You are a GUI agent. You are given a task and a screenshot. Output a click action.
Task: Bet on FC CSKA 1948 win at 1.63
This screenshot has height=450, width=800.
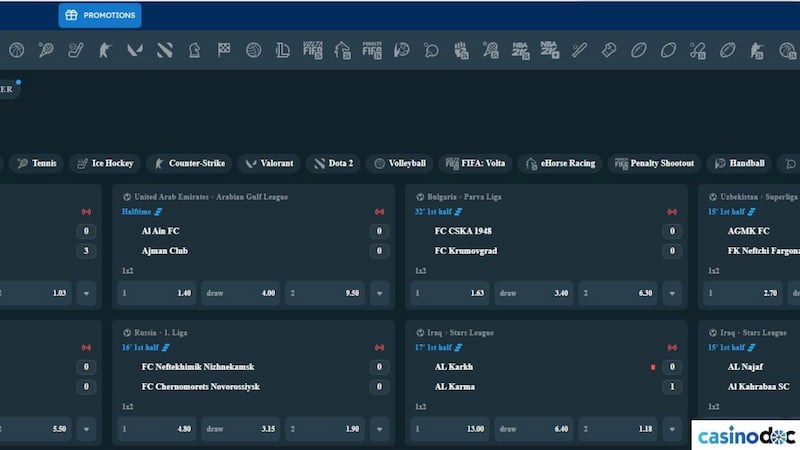[x=449, y=293]
